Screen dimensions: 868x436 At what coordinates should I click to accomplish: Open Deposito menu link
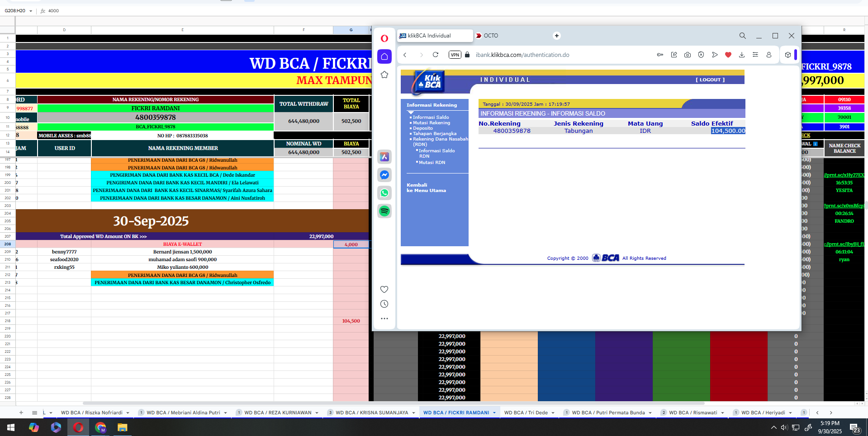coord(422,128)
